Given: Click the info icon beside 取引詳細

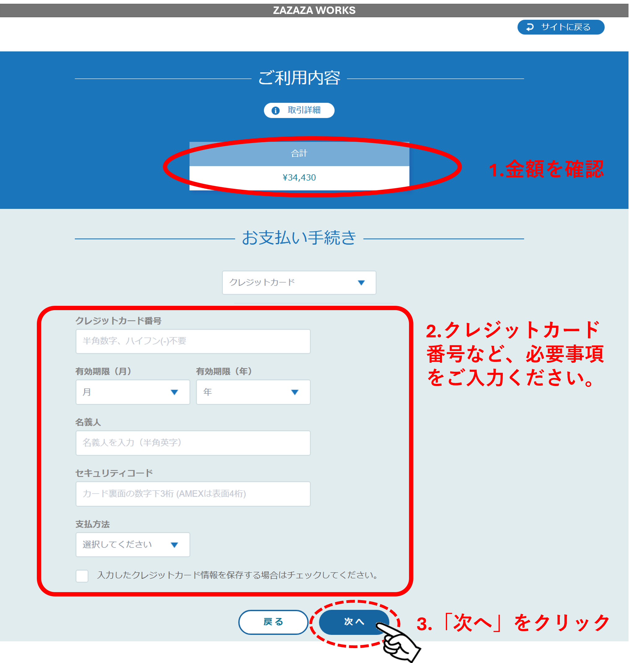Looking at the screenshot, I should [x=276, y=110].
